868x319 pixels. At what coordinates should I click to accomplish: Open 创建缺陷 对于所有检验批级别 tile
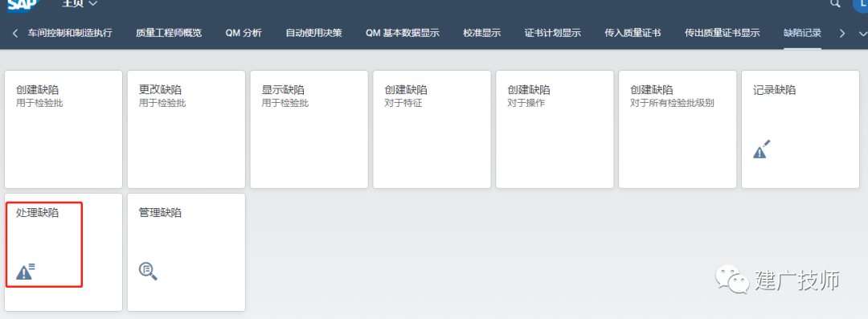tap(678, 129)
